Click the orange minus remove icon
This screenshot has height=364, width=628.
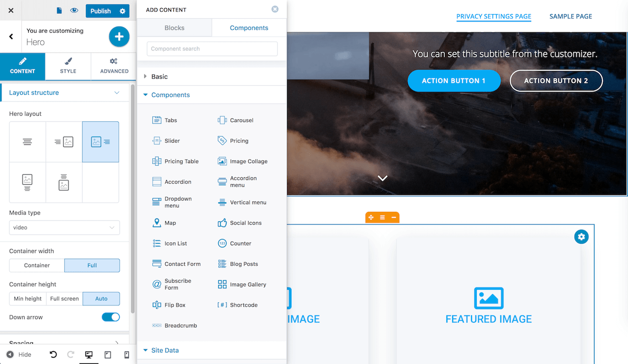(x=394, y=217)
